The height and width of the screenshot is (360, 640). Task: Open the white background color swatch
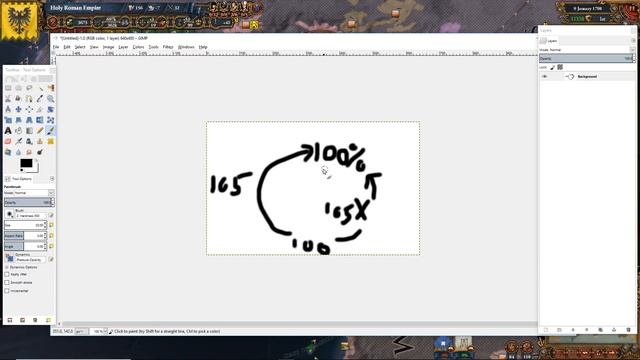[x=36, y=169]
